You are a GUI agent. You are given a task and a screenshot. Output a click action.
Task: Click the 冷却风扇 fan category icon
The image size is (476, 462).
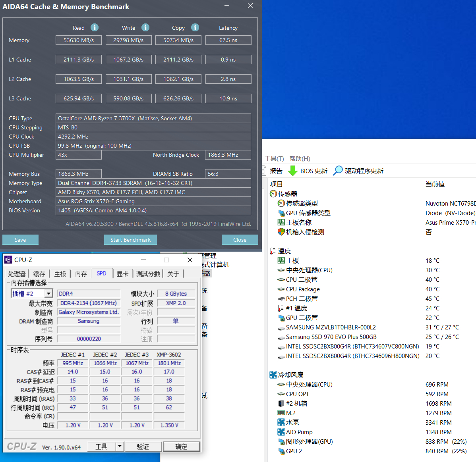273,375
